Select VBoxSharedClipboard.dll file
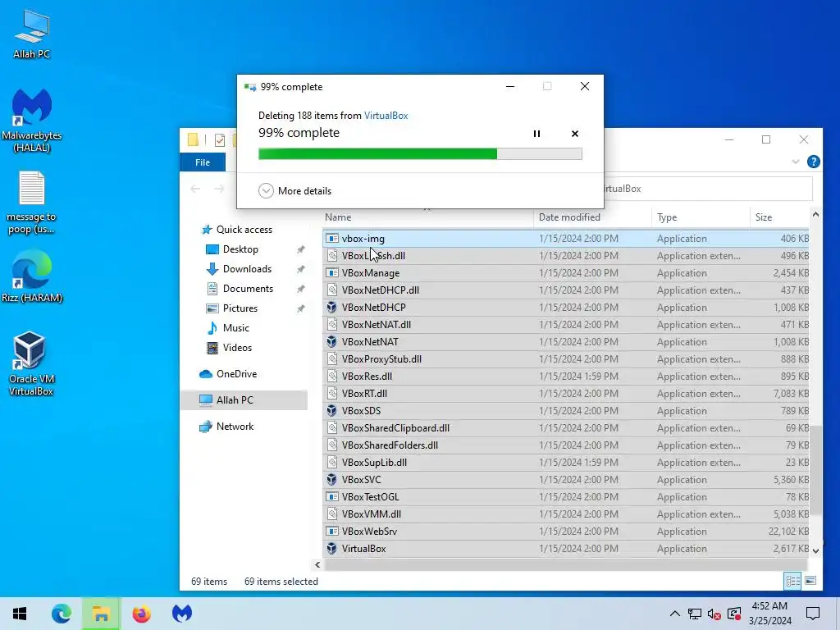840x630 pixels. 566,427
